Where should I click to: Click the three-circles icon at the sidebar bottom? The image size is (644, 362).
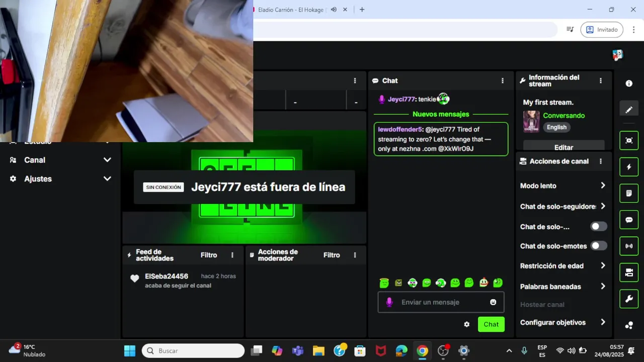(x=629, y=325)
